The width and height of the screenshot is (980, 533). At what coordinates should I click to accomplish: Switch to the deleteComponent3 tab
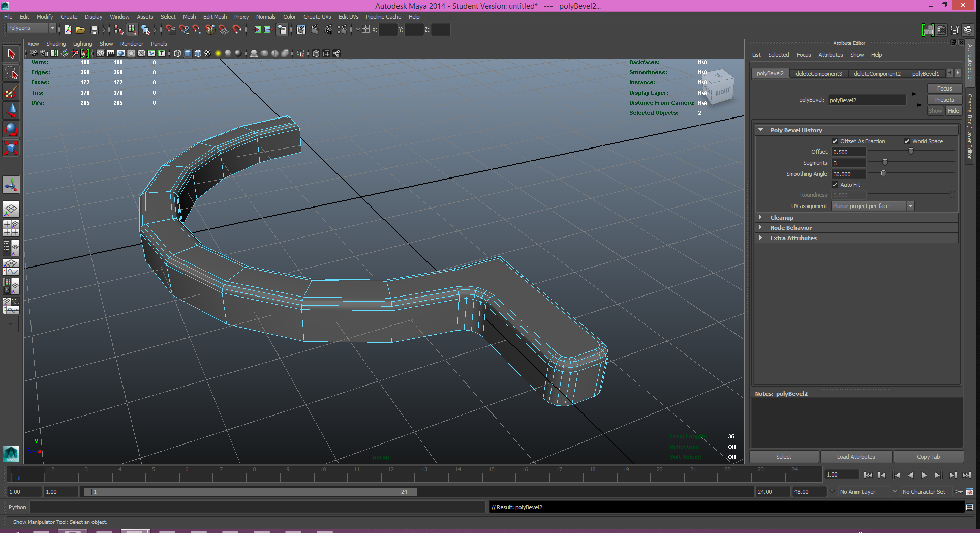(818, 74)
